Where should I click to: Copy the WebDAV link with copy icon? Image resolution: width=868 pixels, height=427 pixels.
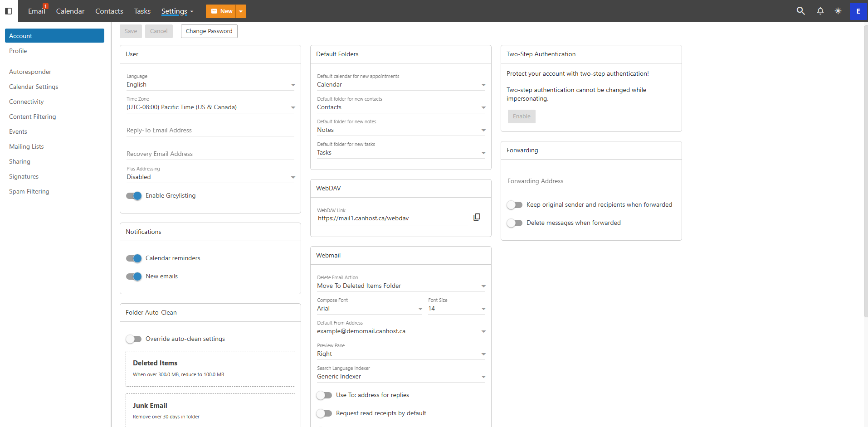pyautogui.click(x=477, y=218)
